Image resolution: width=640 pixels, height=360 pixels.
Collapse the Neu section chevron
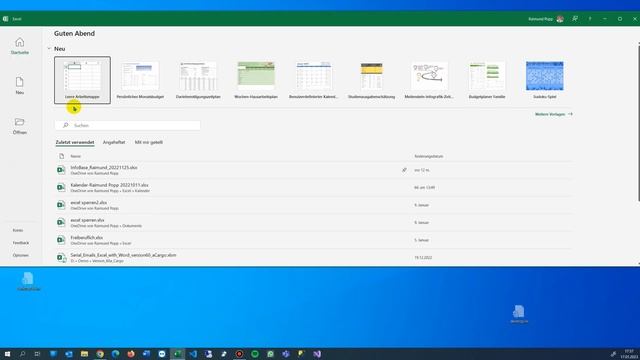pos(49,49)
